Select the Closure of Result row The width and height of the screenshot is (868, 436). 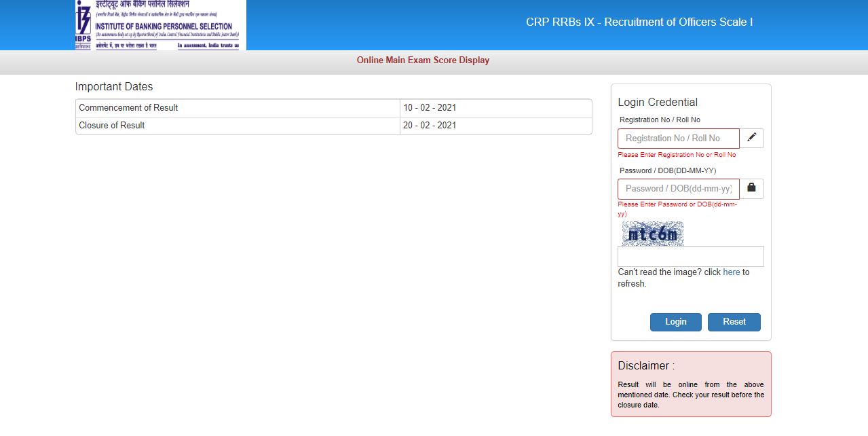pyautogui.click(x=238, y=125)
